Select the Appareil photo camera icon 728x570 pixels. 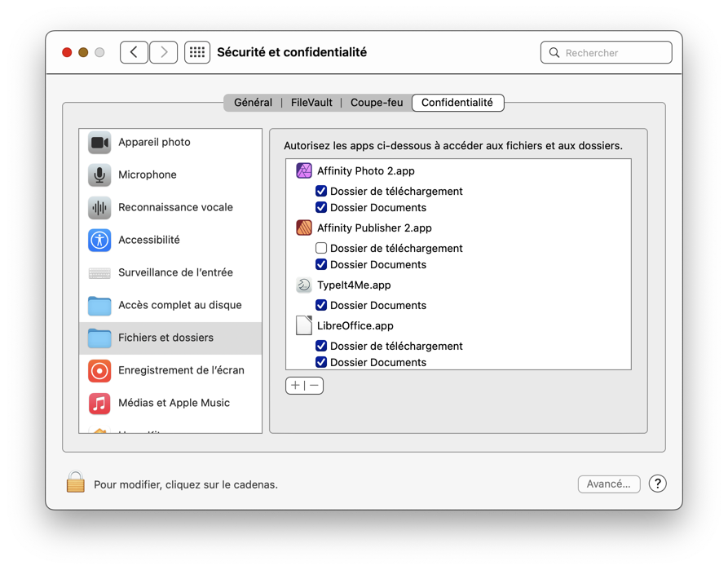(99, 143)
